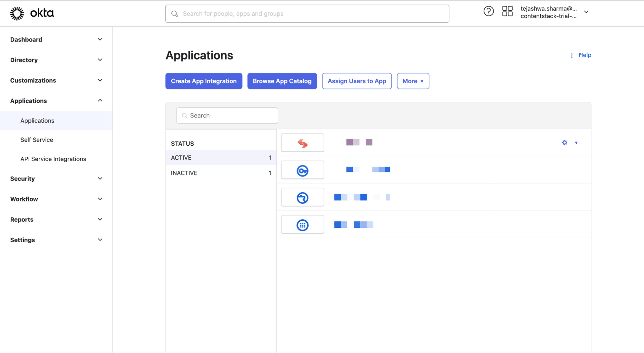This screenshot has height=353, width=644.
Task: Select Dashboard label in sidebar
Action: point(26,40)
